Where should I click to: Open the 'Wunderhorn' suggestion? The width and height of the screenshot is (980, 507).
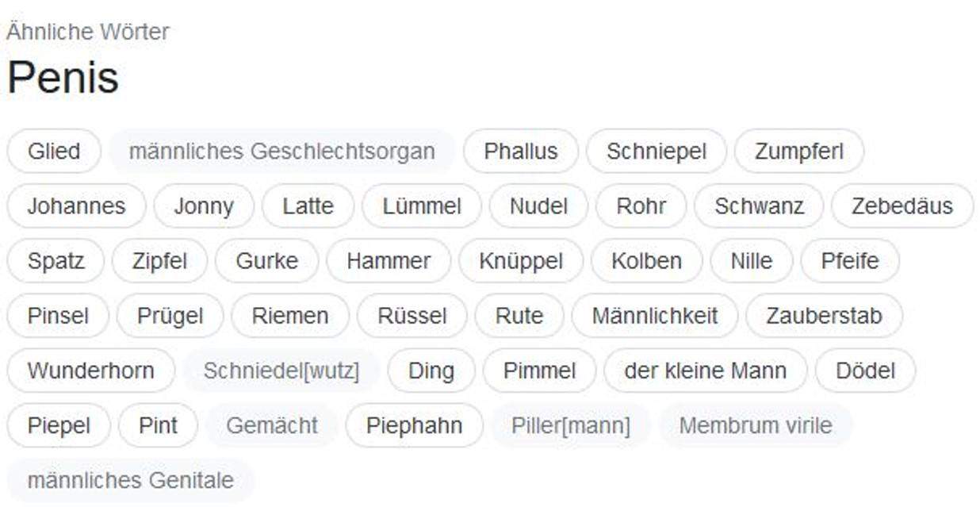click(90, 370)
